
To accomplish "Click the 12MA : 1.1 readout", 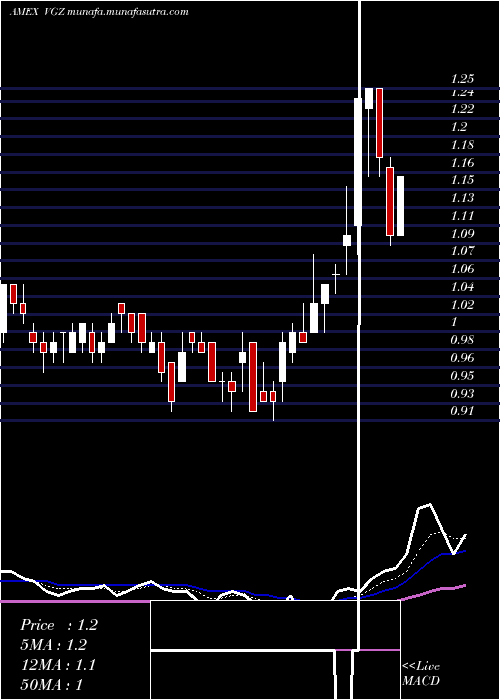I will pos(58,665).
